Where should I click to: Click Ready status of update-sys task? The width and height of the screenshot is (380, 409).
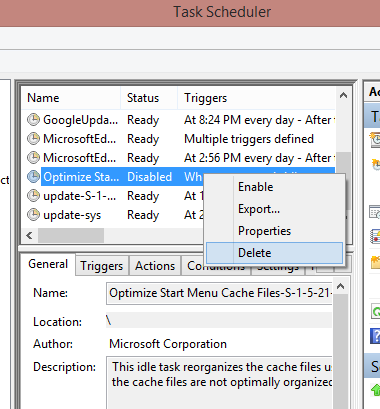click(x=143, y=215)
